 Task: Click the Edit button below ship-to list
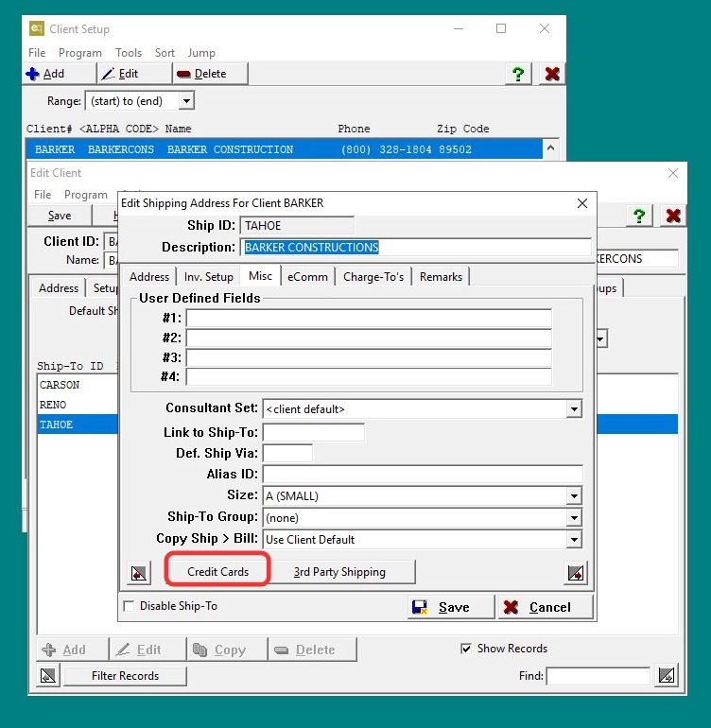coord(147,650)
